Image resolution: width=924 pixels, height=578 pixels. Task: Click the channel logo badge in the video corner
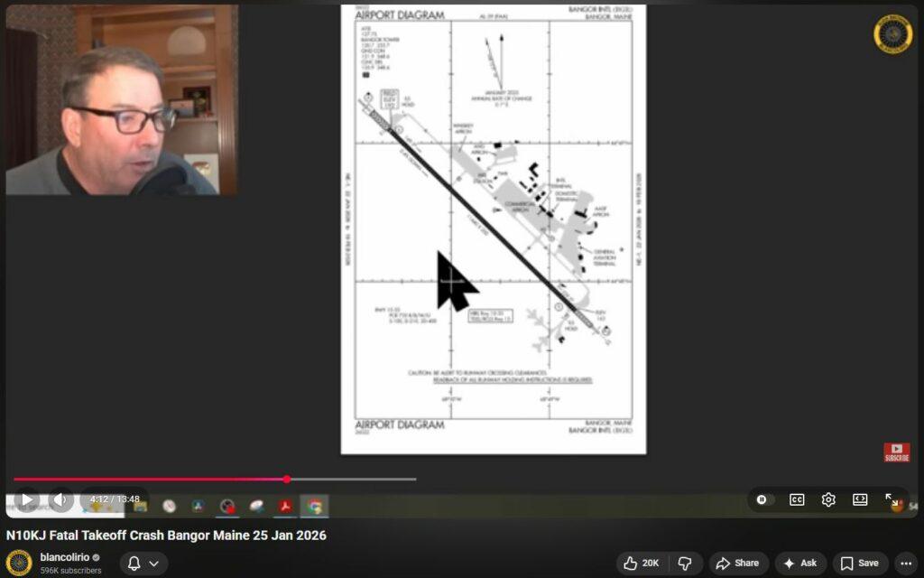892,34
